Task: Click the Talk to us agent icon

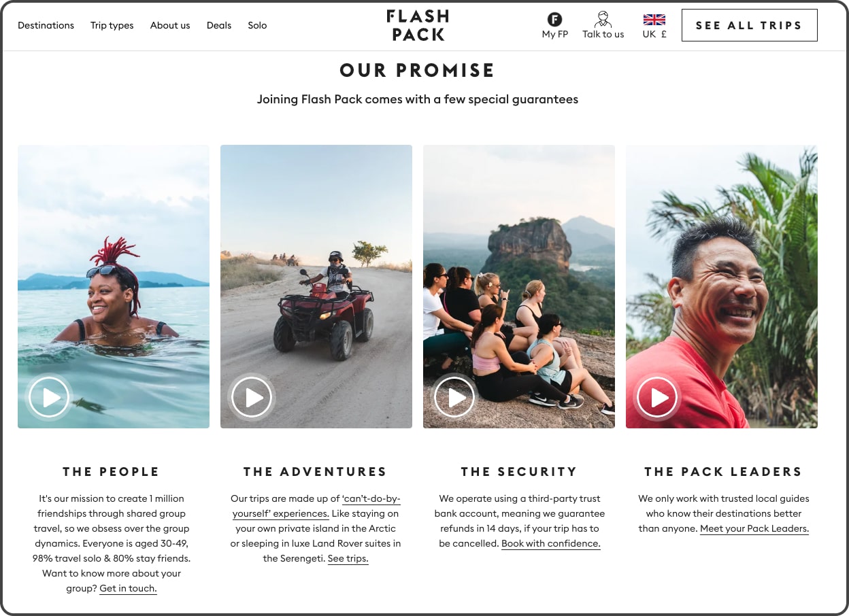Action: click(603, 19)
